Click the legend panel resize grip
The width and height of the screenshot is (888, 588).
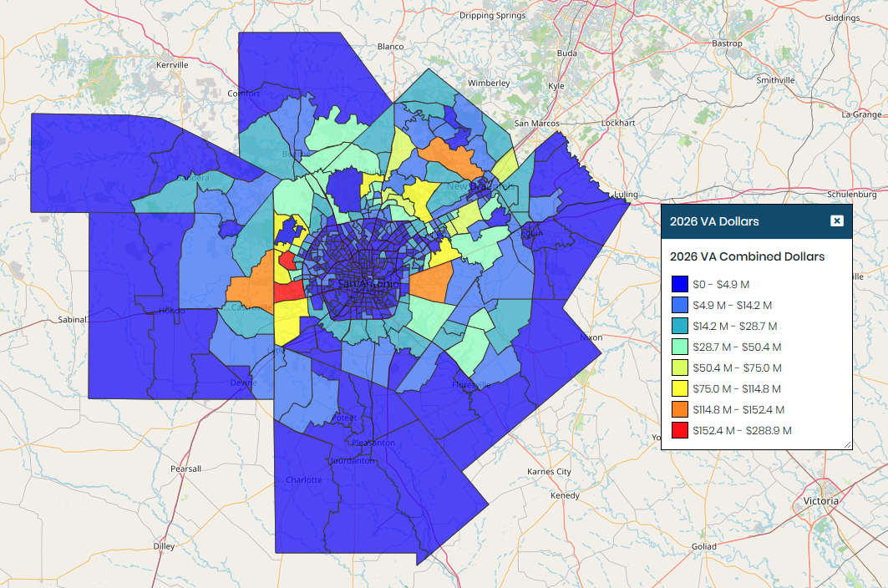coord(847,445)
